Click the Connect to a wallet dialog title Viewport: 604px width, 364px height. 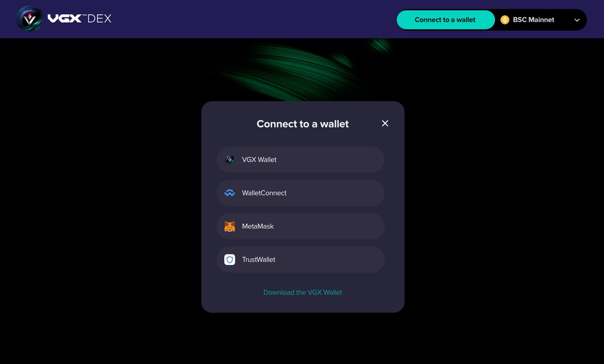tap(302, 124)
